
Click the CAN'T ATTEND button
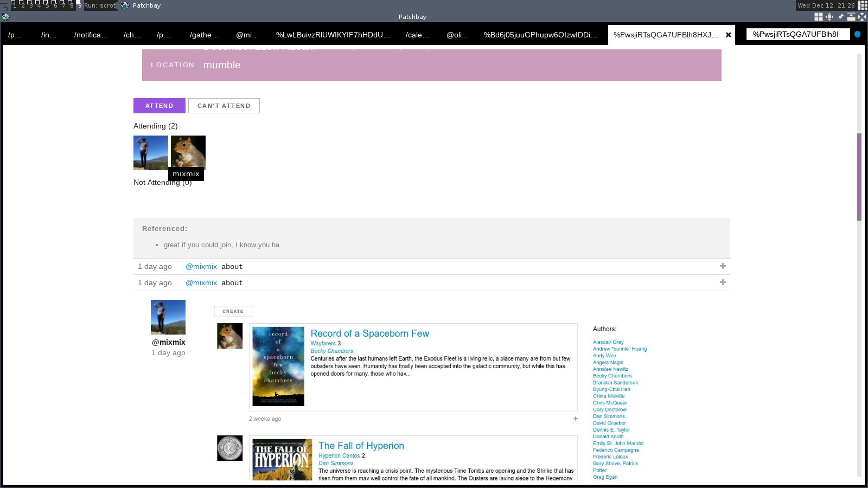tap(224, 106)
